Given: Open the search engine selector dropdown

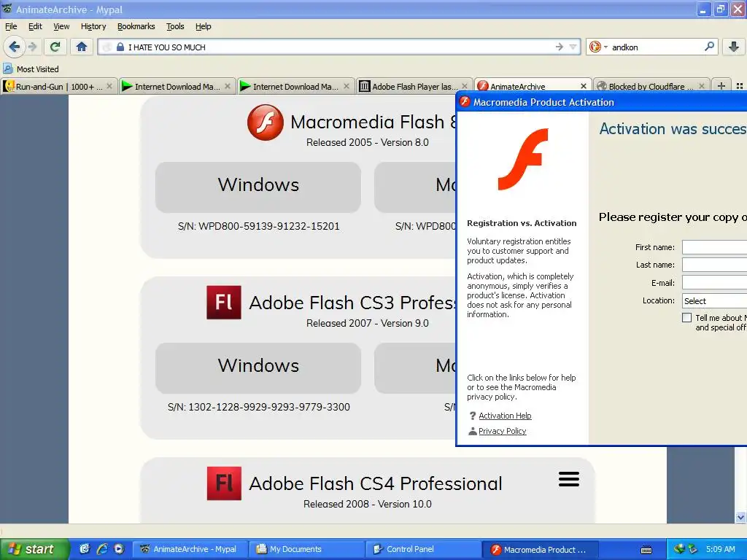Looking at the screenshot, I should coord(598,47).
